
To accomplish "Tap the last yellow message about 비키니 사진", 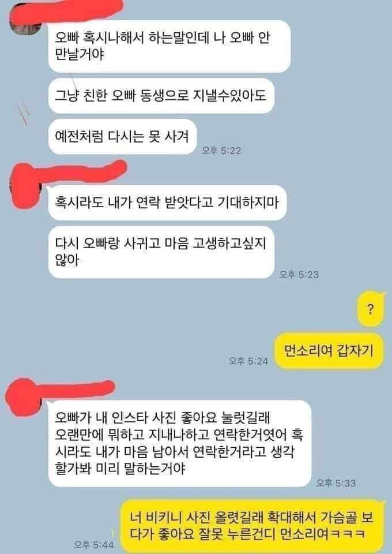I will pyautogui.click(x=252, y=526).
